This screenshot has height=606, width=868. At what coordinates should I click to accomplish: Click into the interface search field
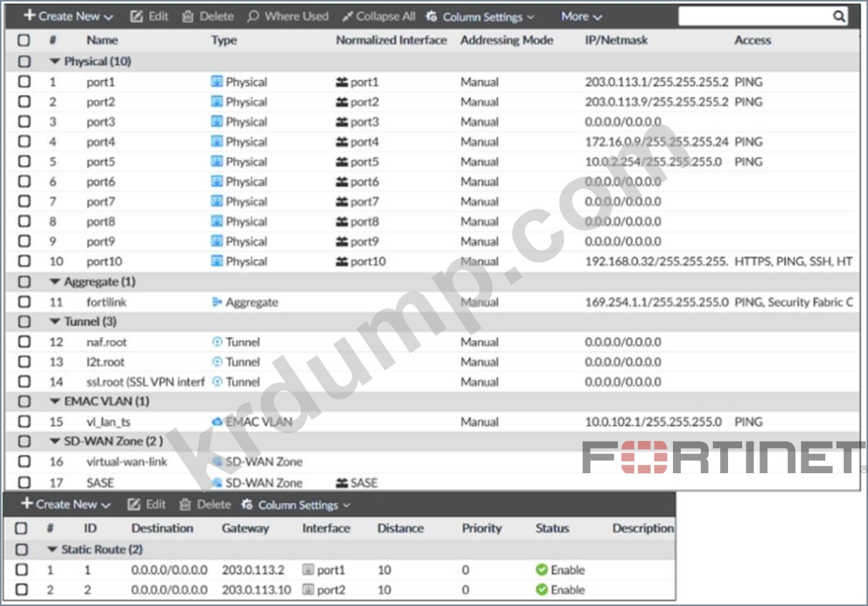point(754,16)
